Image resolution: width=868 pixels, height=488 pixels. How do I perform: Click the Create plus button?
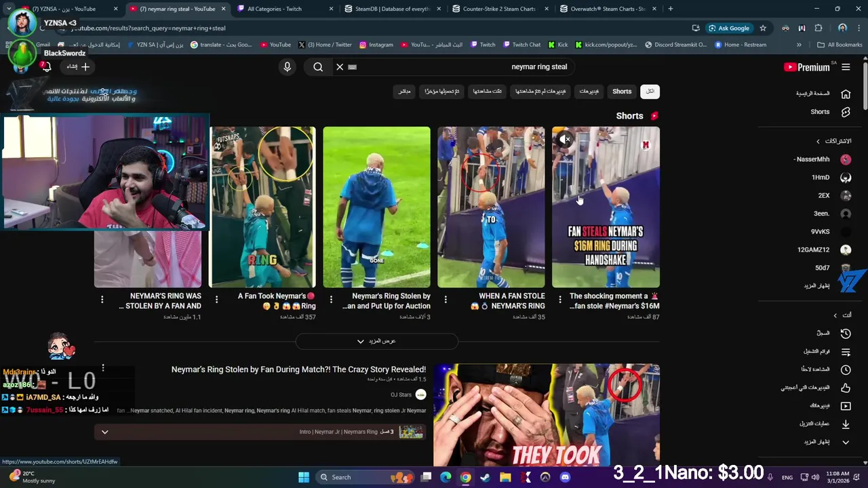[x=77, y=66]
